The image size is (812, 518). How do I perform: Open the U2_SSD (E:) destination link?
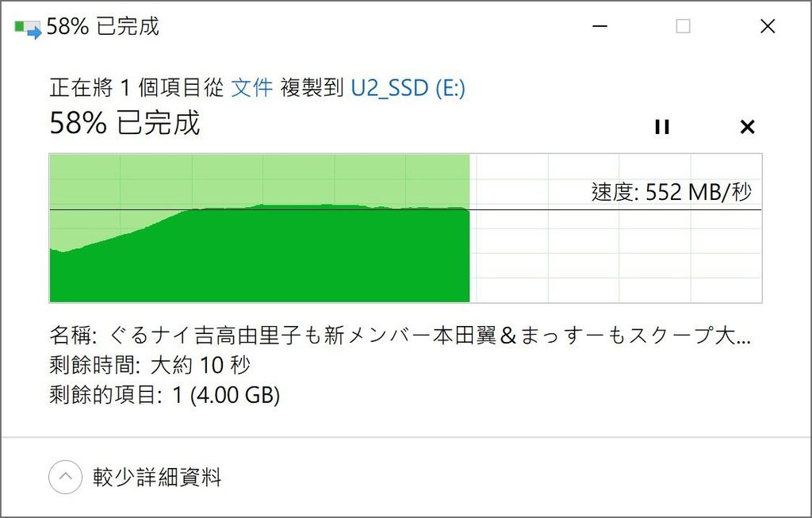click(408, 87)
